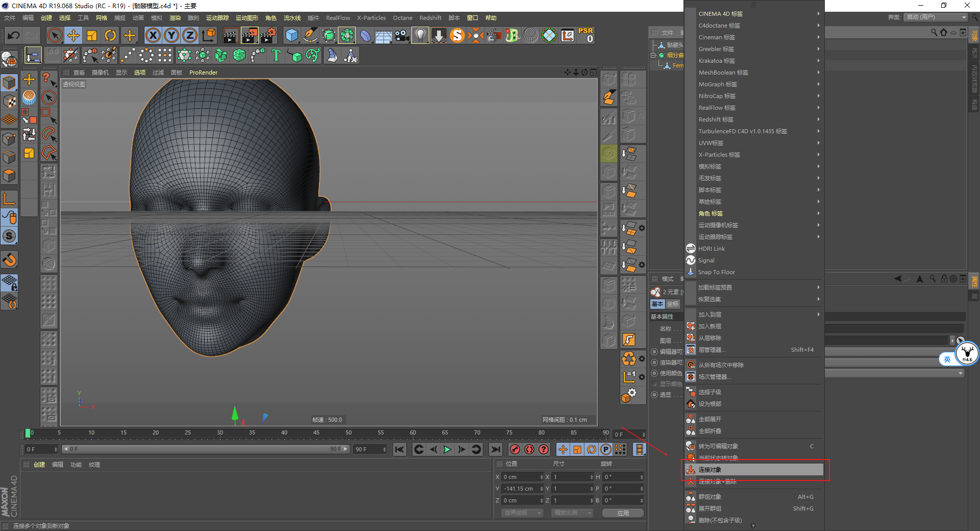Open the 运动图形 menu in the menu bar

coord(247,18)
